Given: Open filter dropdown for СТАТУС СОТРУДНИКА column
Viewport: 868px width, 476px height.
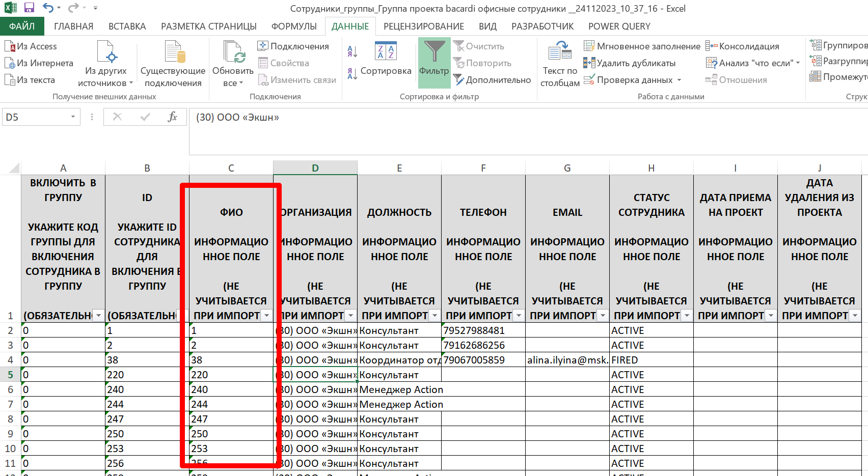Looking at the screenshot, I should [x=687, y=316].
